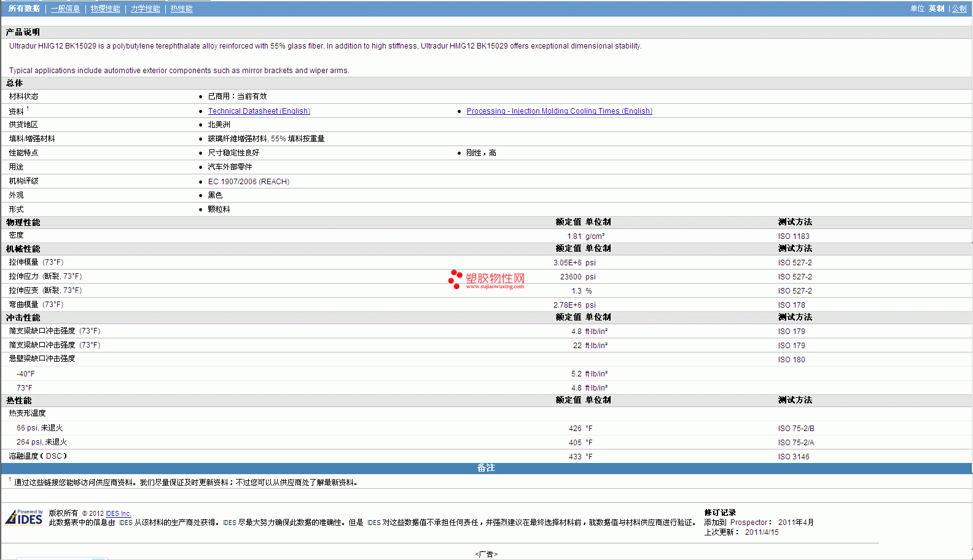Image resolution: width=973 pixels, height=560 pixels.
Task: Click 黑色 appearance value
Action: pyautogui.click(x=215, y=195)
